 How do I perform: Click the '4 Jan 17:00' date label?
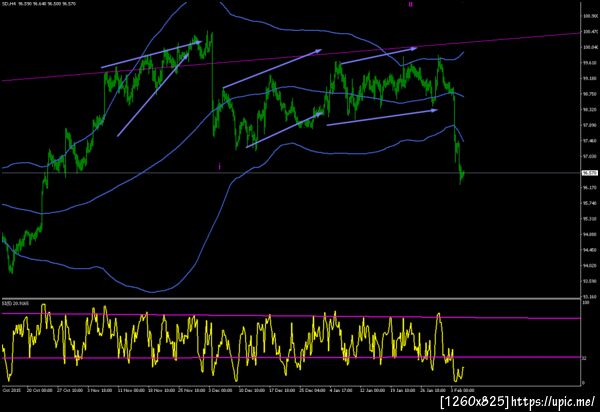[x=341, y=391]
